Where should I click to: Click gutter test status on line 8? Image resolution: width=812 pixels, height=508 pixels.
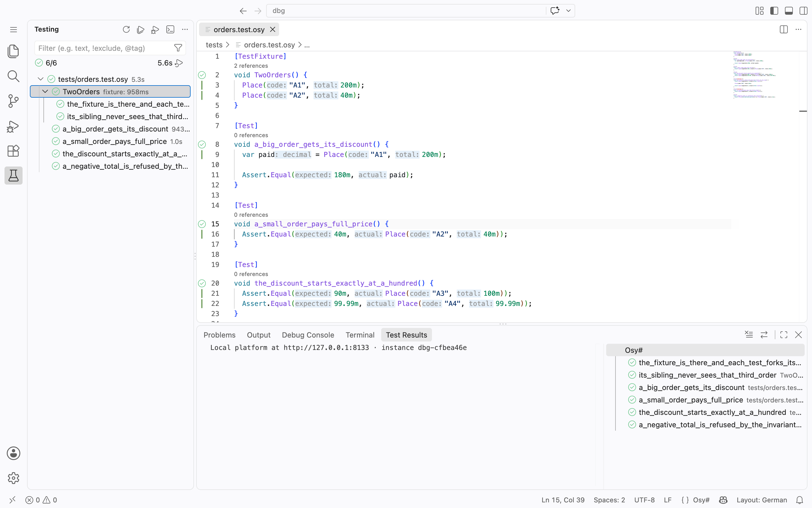click(202, 144)
